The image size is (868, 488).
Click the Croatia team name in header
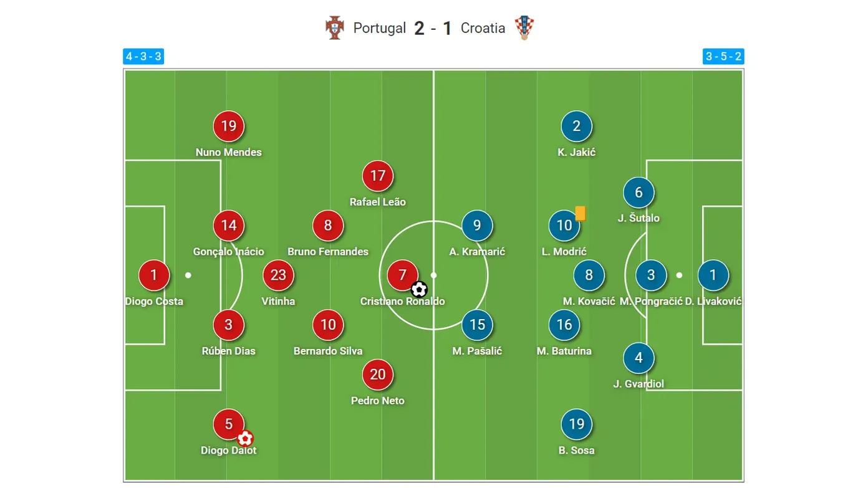[x=483, y=28]
